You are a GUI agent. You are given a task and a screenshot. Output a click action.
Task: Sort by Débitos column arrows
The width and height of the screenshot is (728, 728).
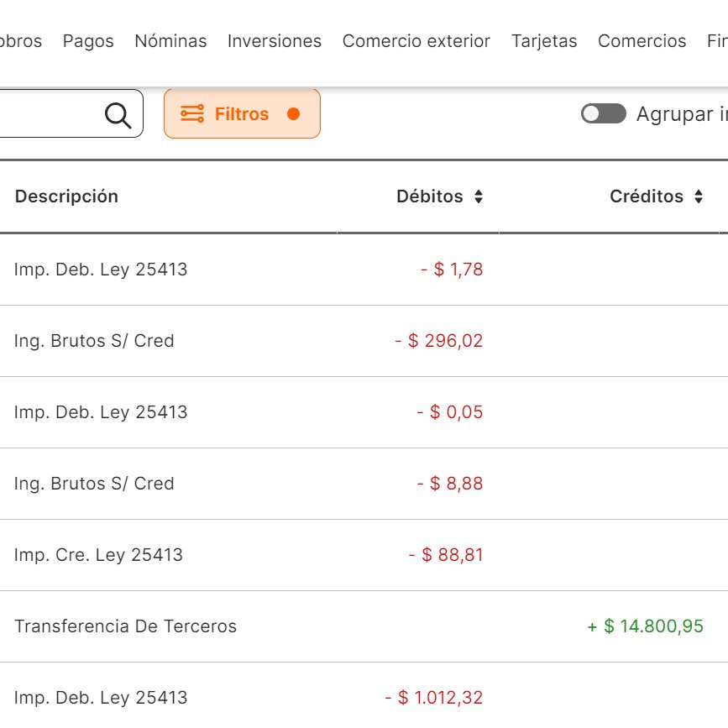(x=479, y=196)
